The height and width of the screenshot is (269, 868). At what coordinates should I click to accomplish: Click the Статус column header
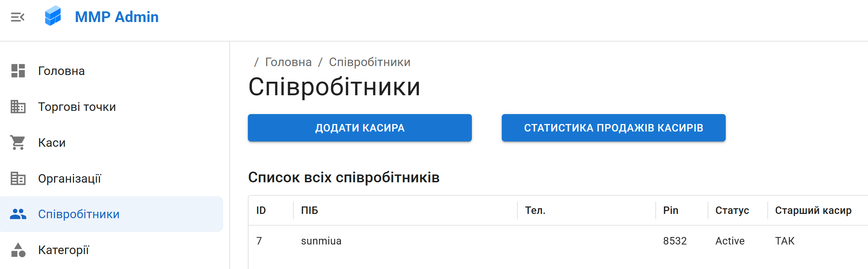click(x=732, y=210)
